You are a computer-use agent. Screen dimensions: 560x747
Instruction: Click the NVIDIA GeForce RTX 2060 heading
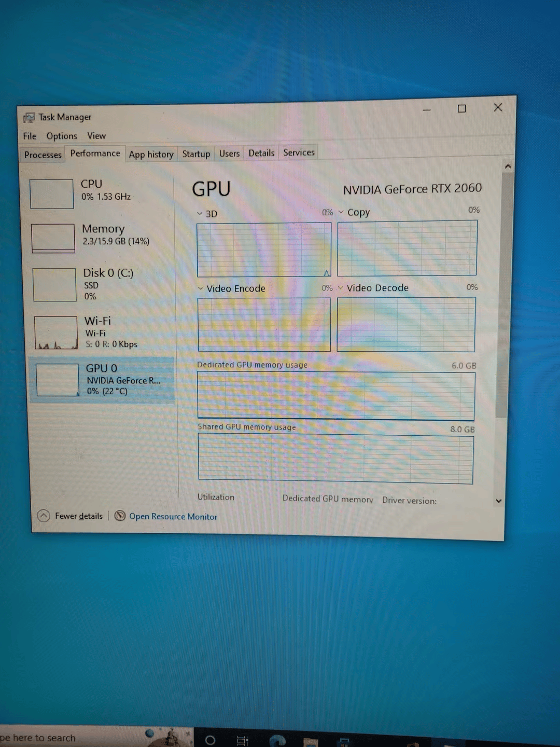click(412, 189)
